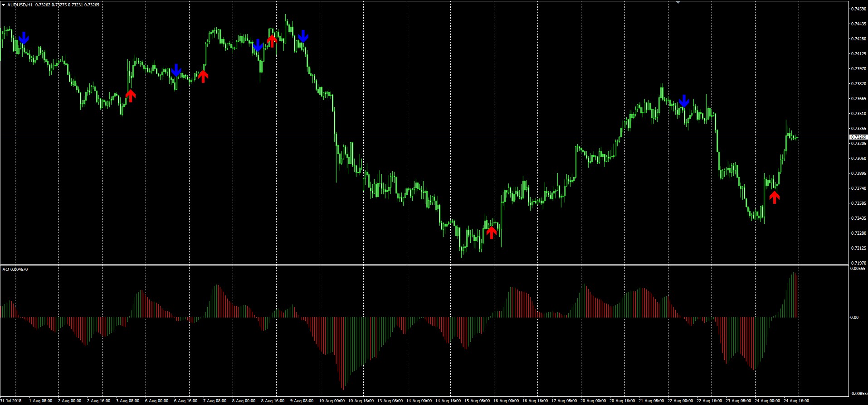
Task: Click the 10 Aug 00:00 time label
Action: tap(332, 401)
